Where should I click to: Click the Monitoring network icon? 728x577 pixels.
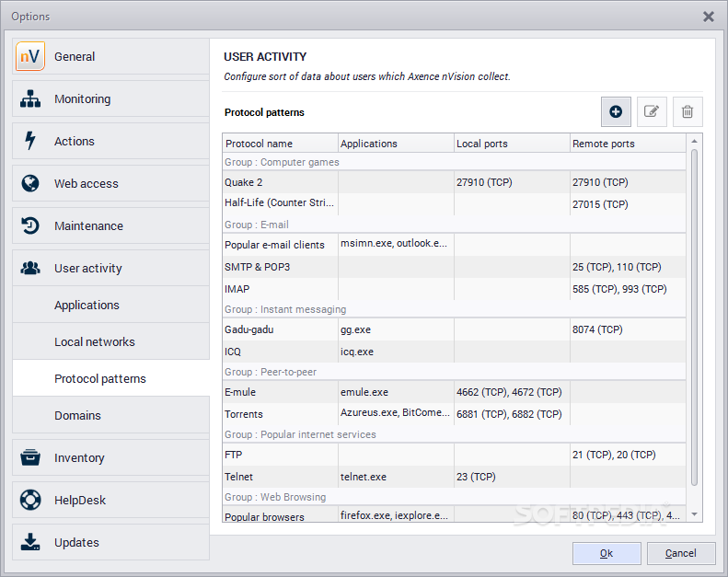pos(30,98)
